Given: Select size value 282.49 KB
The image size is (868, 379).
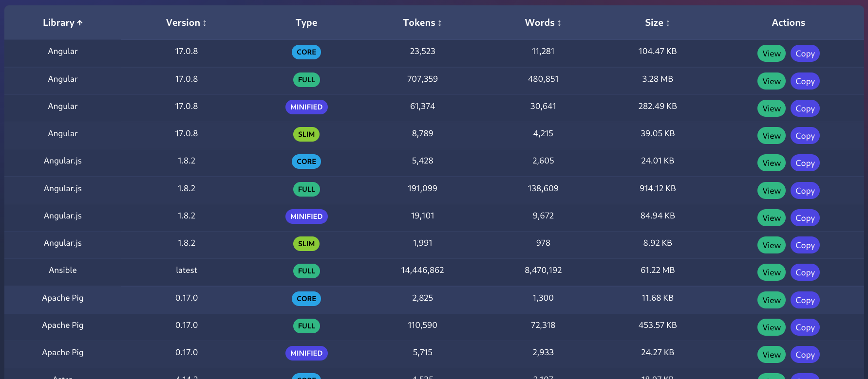Looking at the screenshot, I should click(x=658, y=106).
